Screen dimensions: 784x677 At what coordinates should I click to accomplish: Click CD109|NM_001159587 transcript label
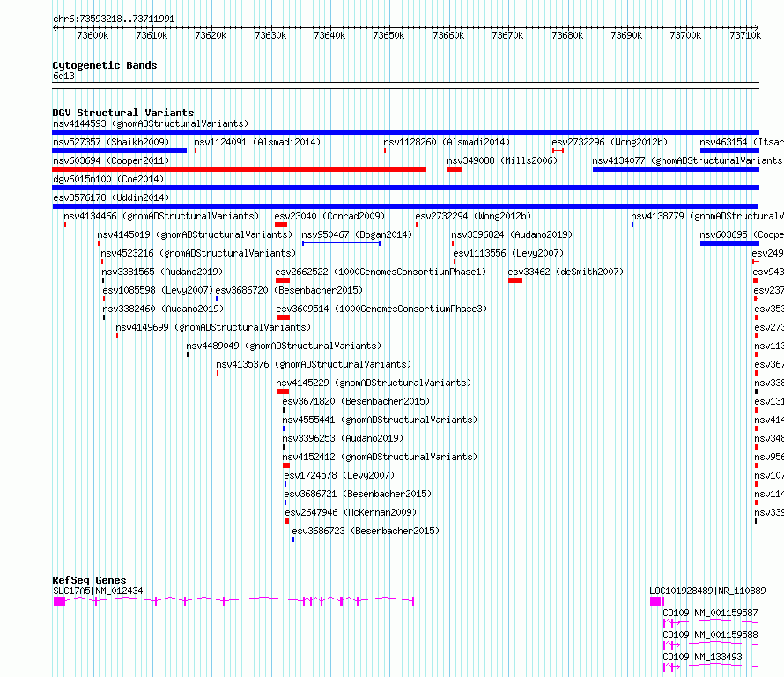(x=710, y=613)
